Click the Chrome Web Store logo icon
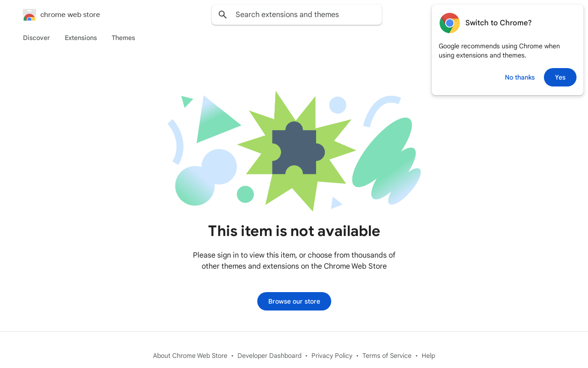 click(x=29, y=15)
